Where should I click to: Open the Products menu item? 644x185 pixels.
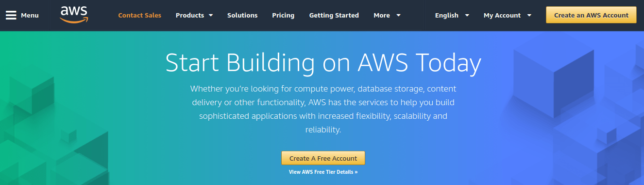point(190,15)
